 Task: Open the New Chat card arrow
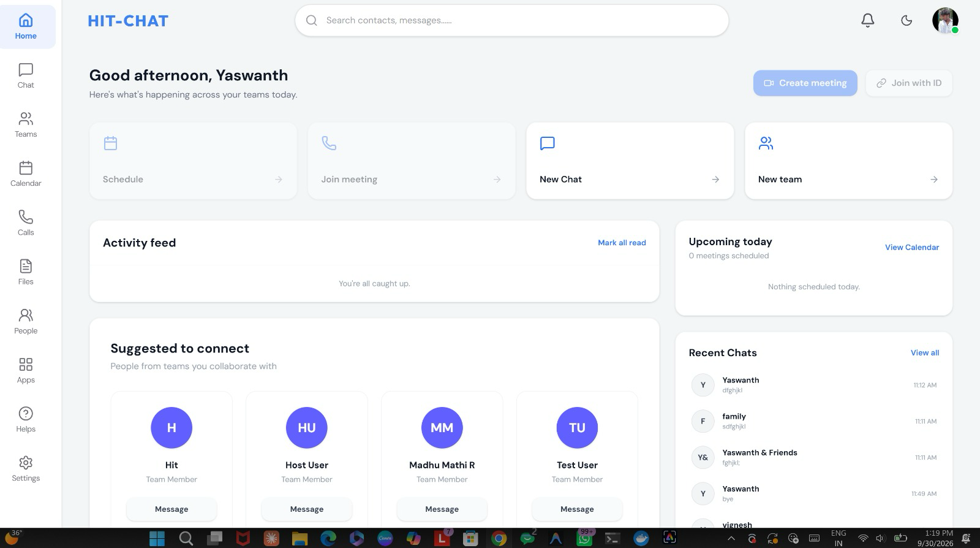[x=715, y=180]
